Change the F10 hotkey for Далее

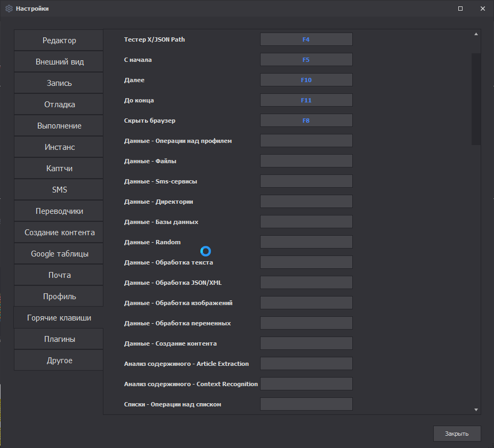click(306, 80)
